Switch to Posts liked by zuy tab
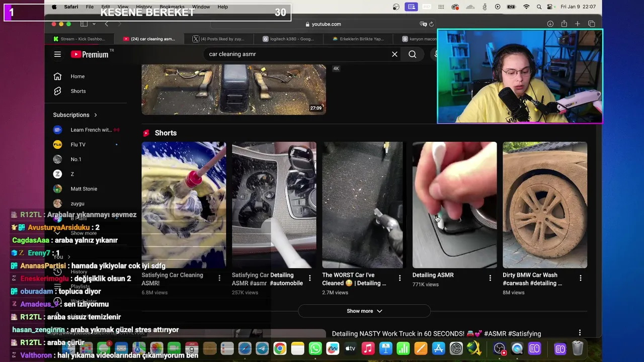This screenshot has width=644, height=362. pos(218,39)
